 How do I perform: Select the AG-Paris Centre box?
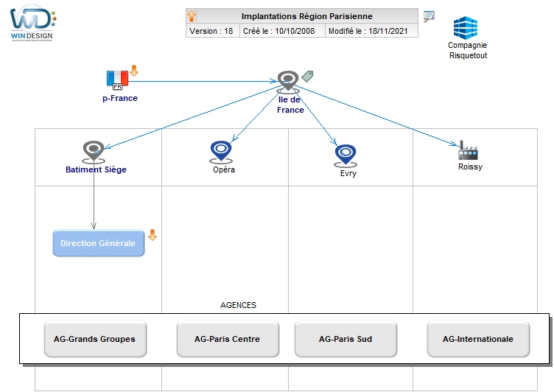227,339
